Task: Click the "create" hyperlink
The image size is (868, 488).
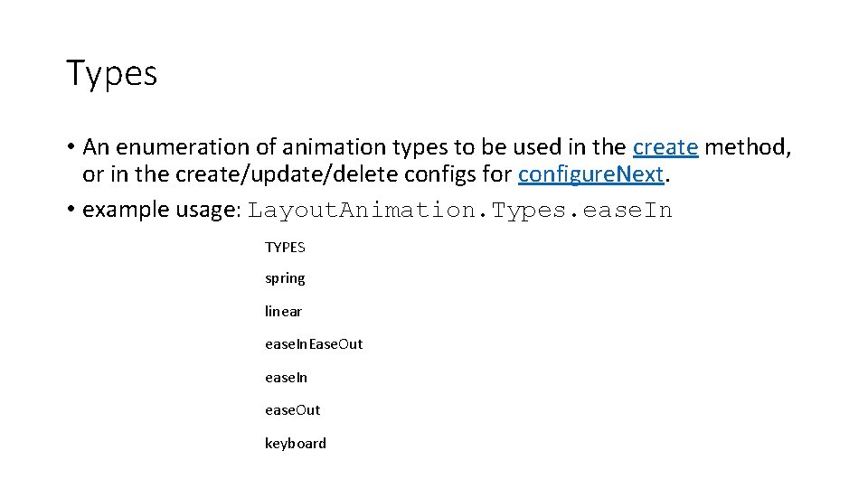Action: click(665, 146)
